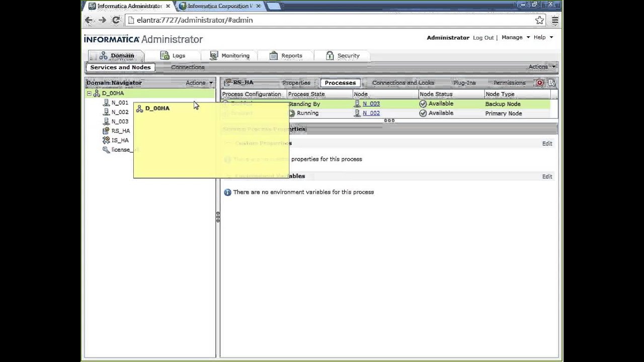Edit the Custom Properties section
The image size is (644, 362).
click(547, 144)
